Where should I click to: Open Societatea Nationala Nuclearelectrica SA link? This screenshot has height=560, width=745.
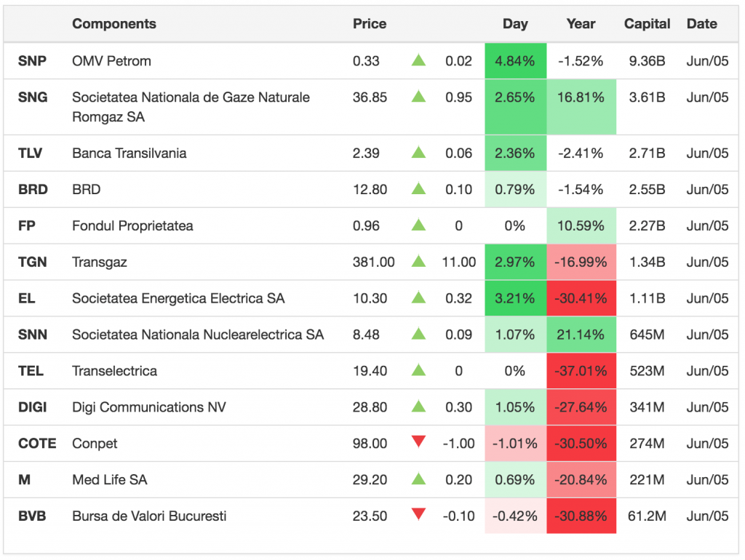[198, 335]
